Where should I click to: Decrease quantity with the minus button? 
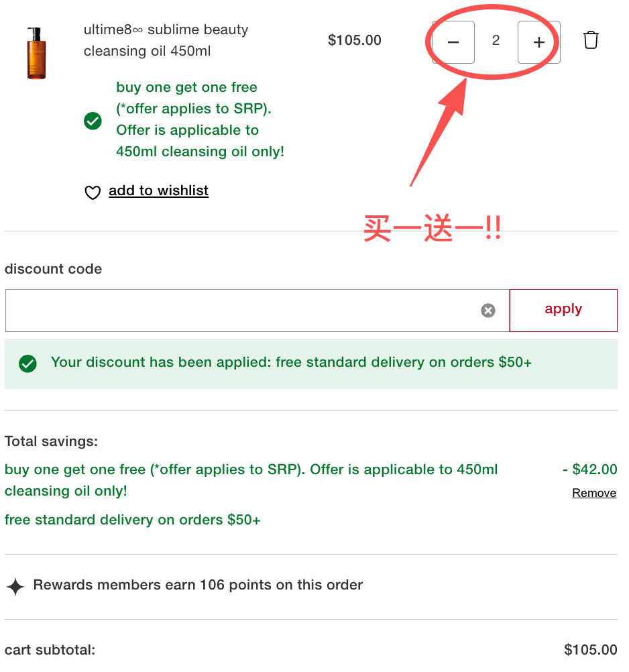point(453,42)
